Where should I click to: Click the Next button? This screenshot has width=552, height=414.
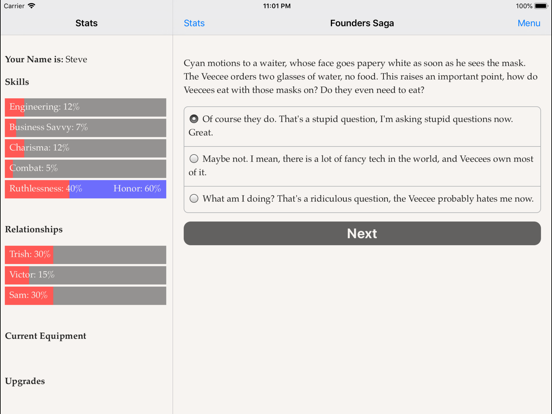362,233
